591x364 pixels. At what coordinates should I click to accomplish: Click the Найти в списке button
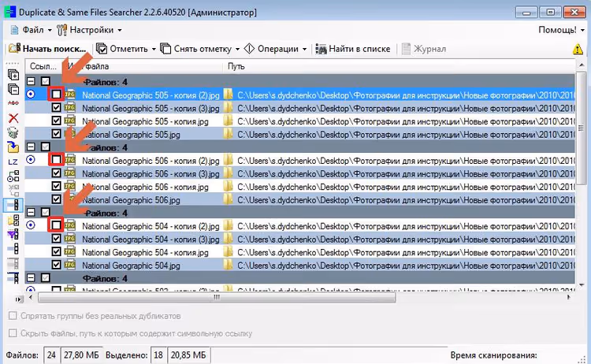click(353, 49)
